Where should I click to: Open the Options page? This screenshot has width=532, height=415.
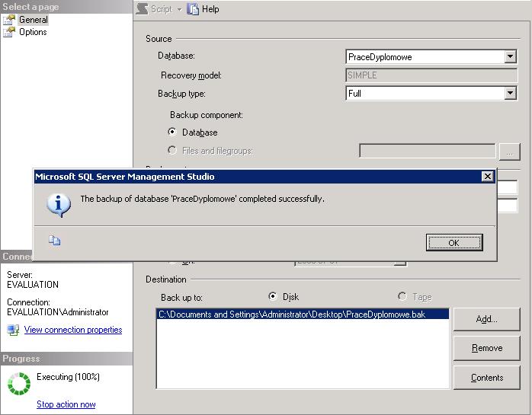point(33,32)
